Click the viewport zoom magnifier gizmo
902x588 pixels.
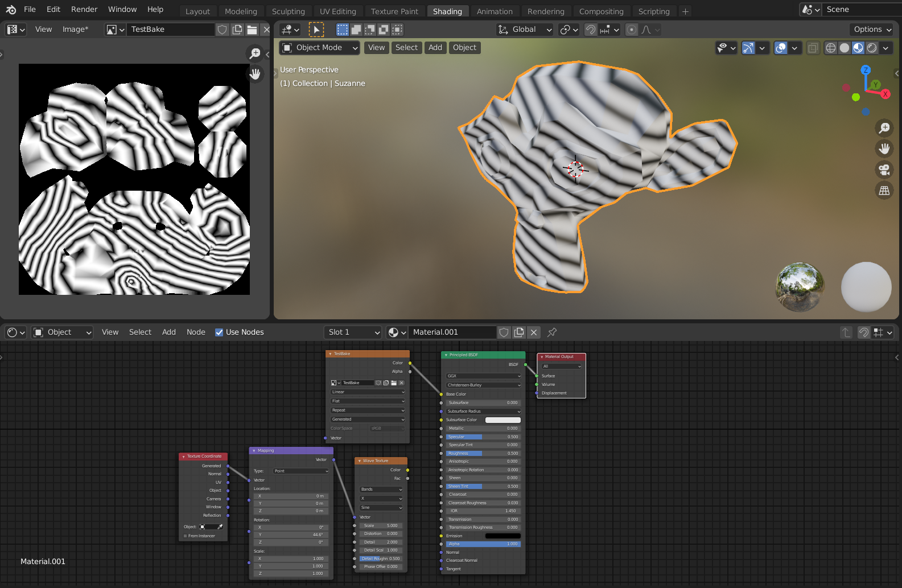(884, 128)
